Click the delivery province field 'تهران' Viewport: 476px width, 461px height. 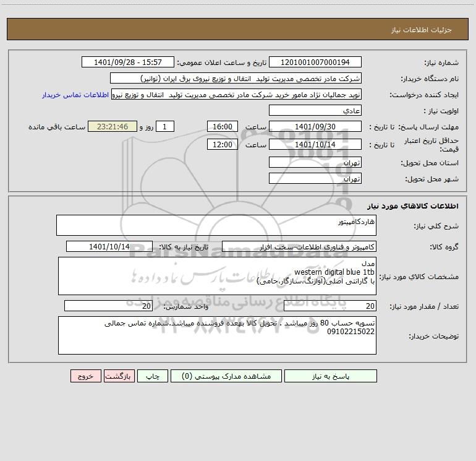pyautogui.click(x=315, y=162)
